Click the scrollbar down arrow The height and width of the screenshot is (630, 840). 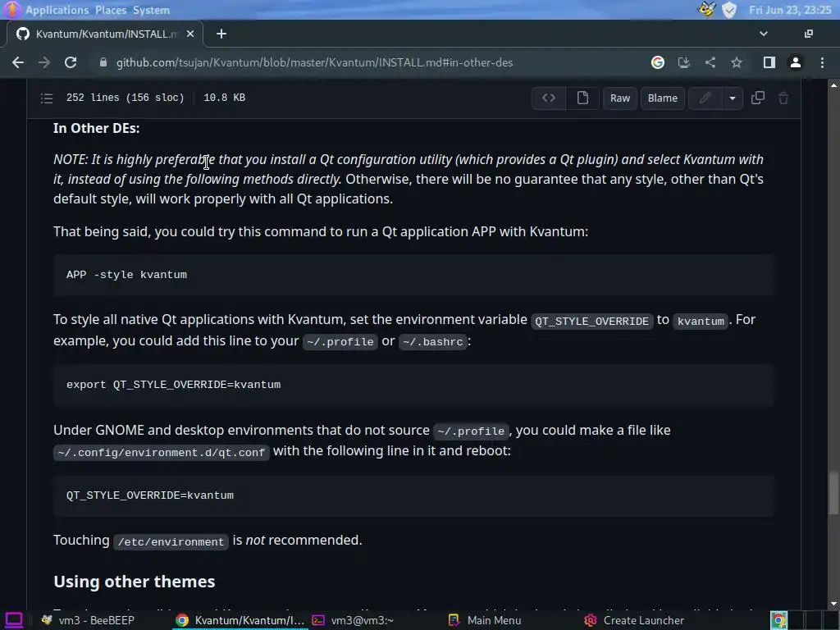click(833, 605)
